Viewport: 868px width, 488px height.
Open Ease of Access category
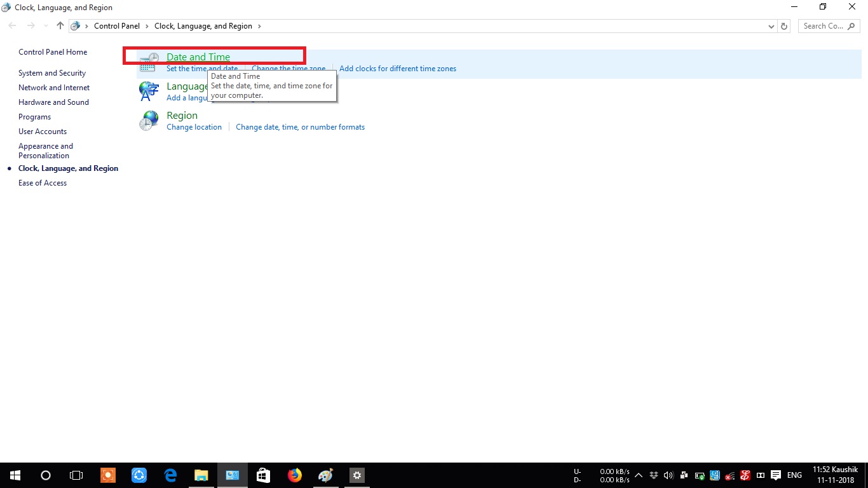[43, 183]
